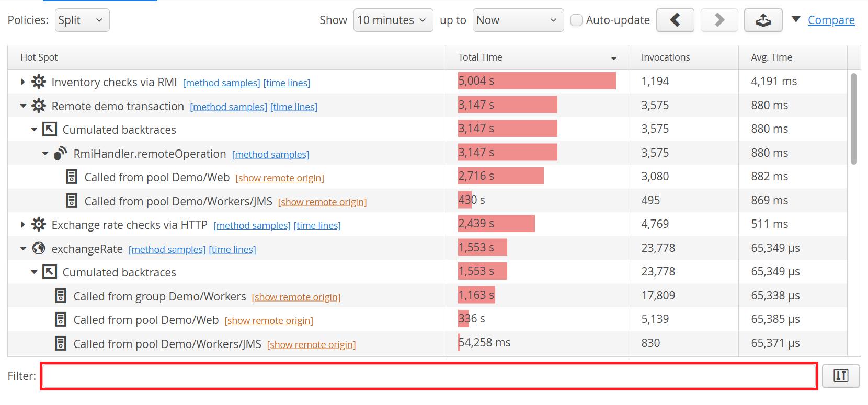Click the globe icon next to exchangeRate
The image size is (868, 405).
coord(39,248)
